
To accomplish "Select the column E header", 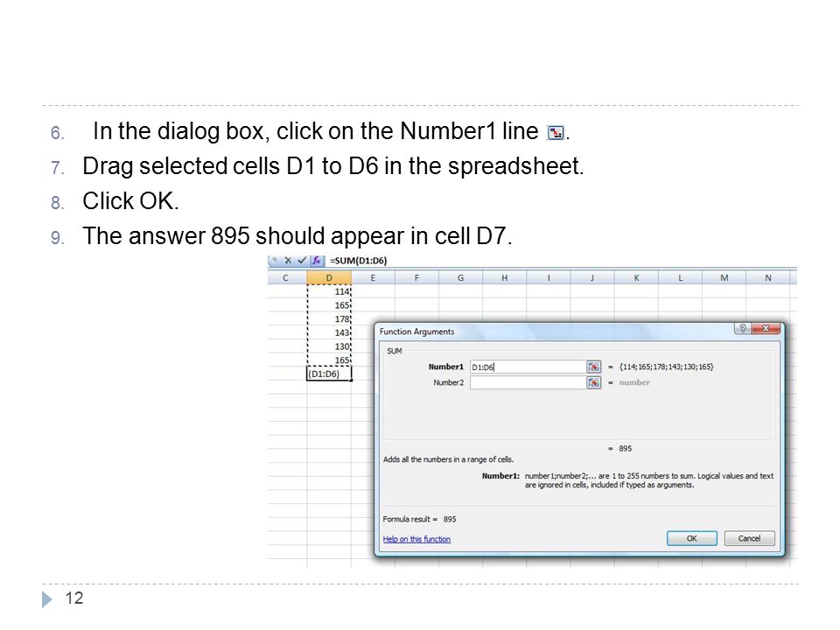I will coord(373,278).
